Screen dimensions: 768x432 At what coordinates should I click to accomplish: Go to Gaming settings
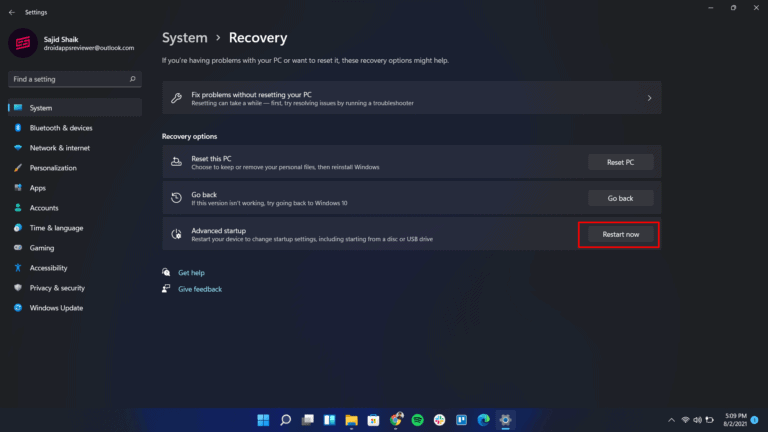[x=75, y=248]
